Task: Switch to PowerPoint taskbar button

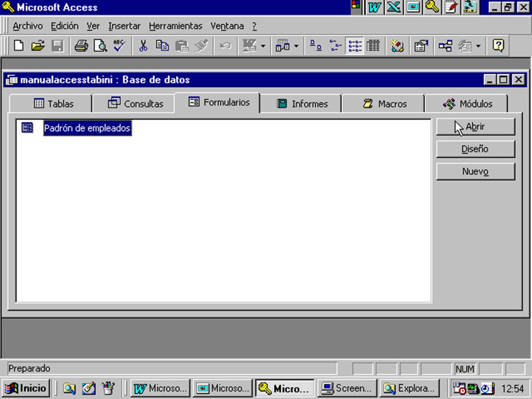Action: (x=223, y=388)
